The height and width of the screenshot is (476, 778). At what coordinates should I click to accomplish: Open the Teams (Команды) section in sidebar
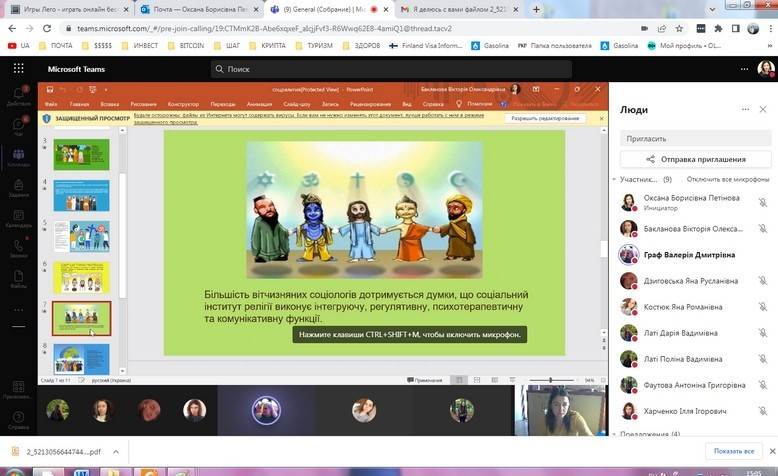pyautogui.click(x=18, y=157)
